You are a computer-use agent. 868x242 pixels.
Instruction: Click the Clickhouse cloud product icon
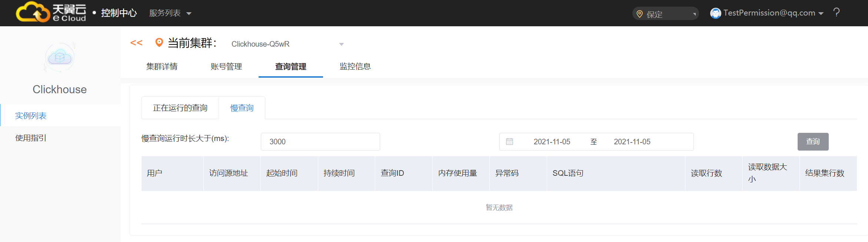(x=60, y=57)
